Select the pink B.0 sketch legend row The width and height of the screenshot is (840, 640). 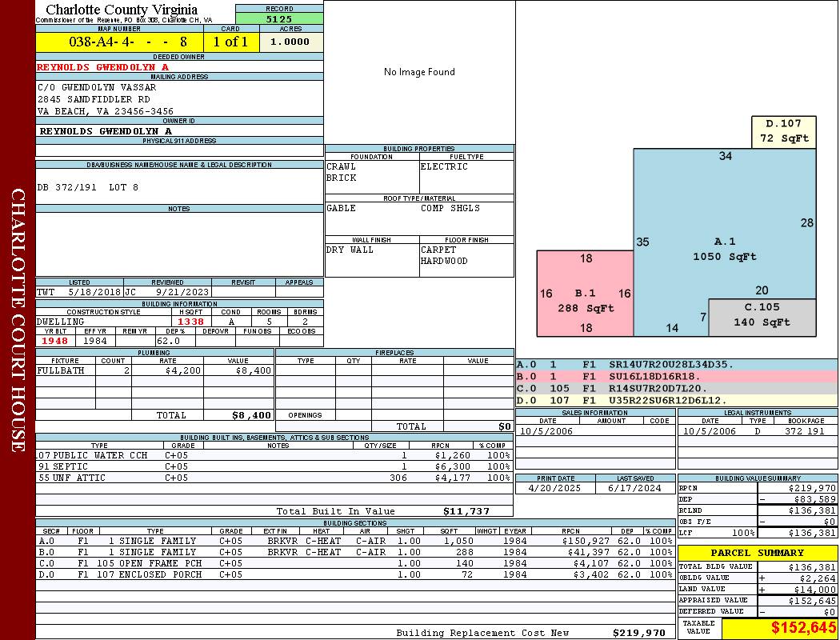click(676, 376)
